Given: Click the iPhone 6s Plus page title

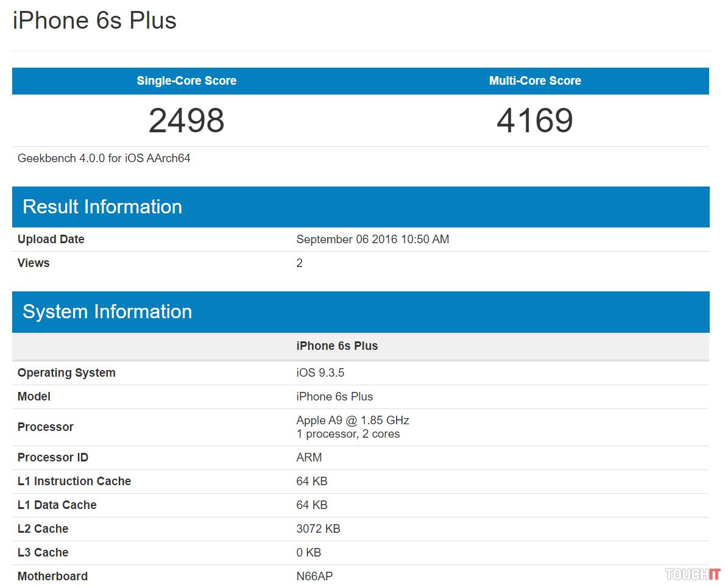Looking at the screenshot, I should 94,21.
